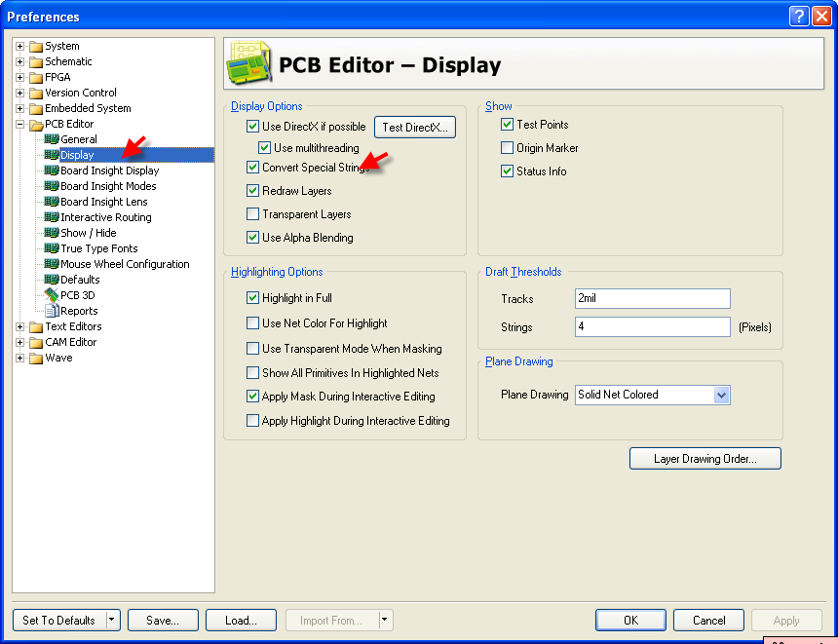This screenshot has height=644, width=838.
Task: Click the Schematic folder icon
Action: [x=36, y=61]
